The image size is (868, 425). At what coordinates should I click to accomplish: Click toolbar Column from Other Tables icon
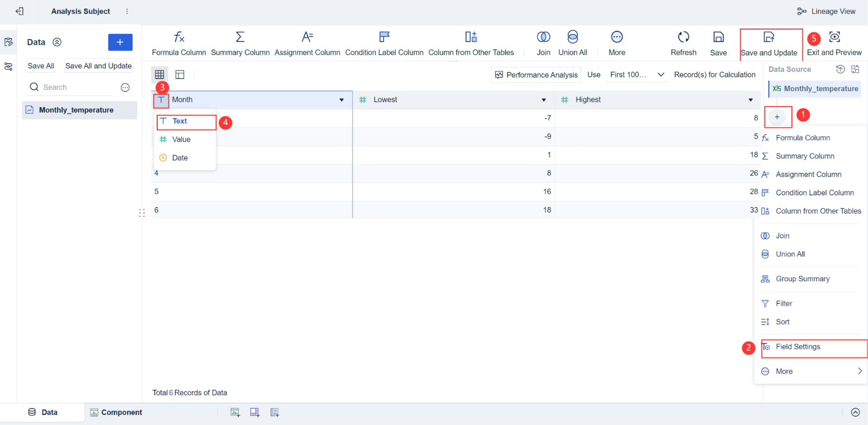[471, 37]
